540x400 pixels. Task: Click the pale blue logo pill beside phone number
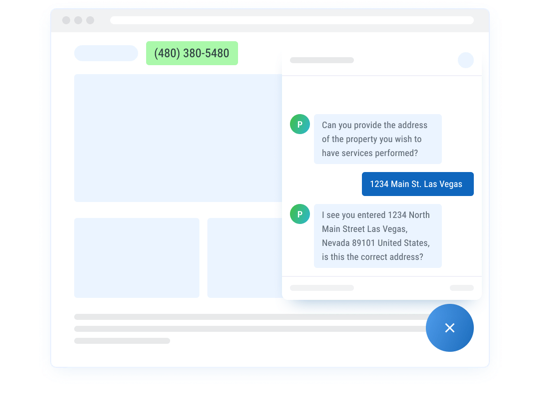click(106, 53)
